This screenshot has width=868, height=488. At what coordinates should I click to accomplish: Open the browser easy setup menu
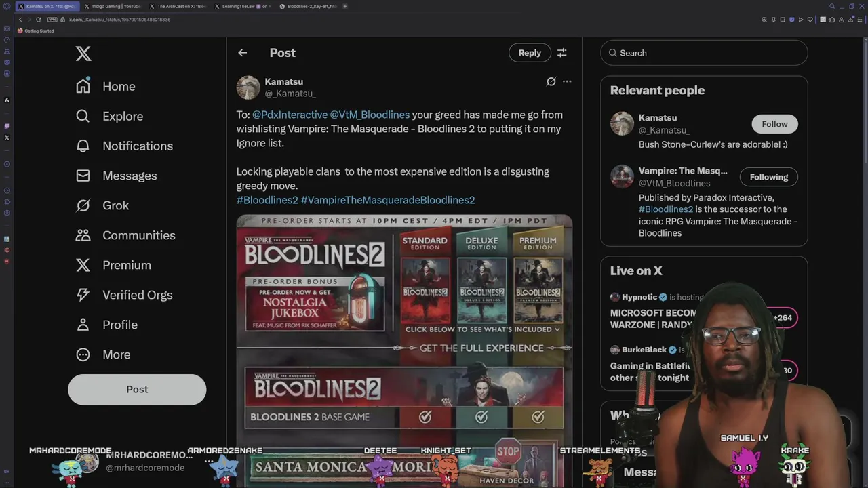point(860,20)
